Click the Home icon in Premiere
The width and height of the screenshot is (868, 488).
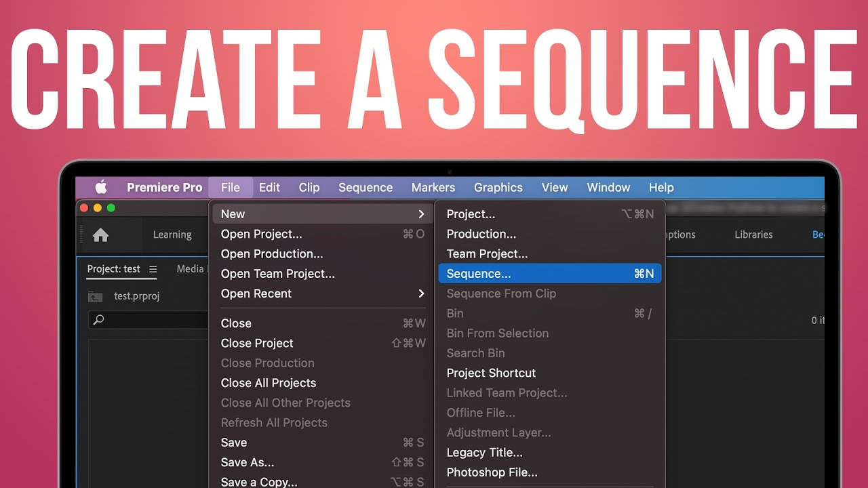pos(100,235)
